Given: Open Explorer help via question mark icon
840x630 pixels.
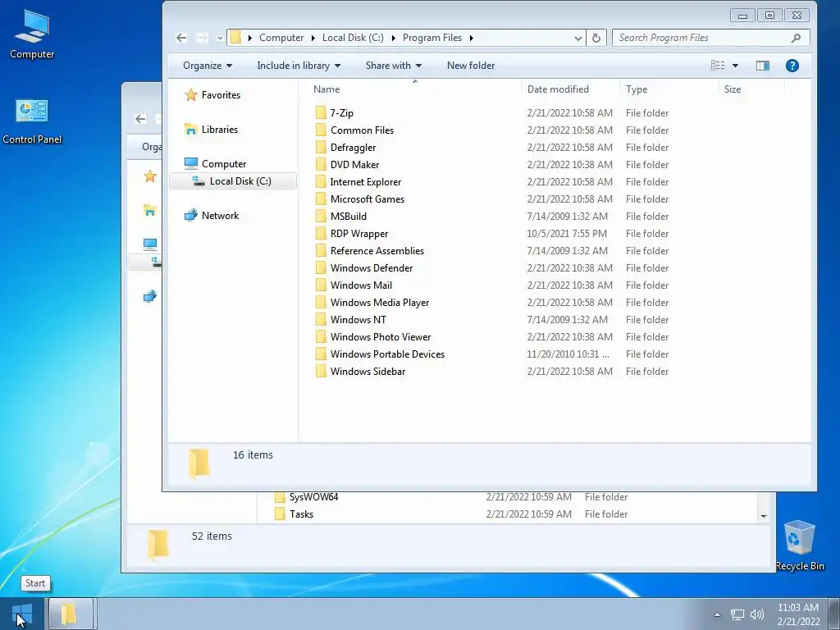Looking at the screenshot, I should pyautogui.click(x=792, y=66).
